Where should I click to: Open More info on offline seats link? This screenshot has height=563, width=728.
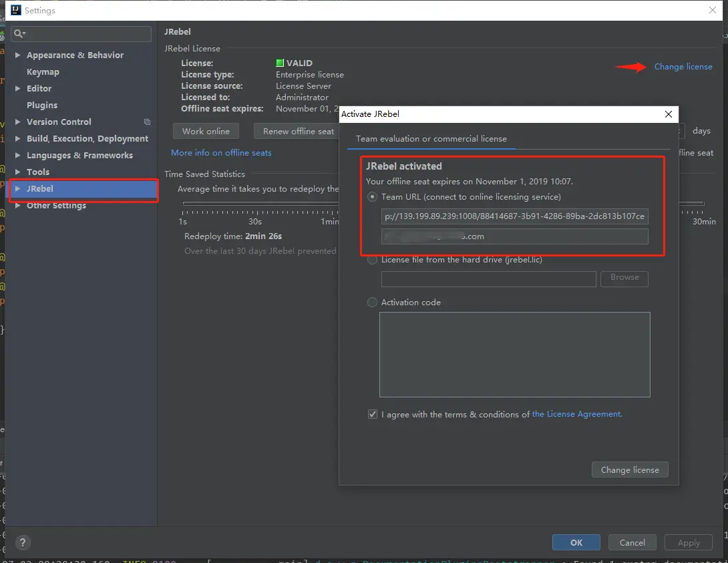[221, 153]
